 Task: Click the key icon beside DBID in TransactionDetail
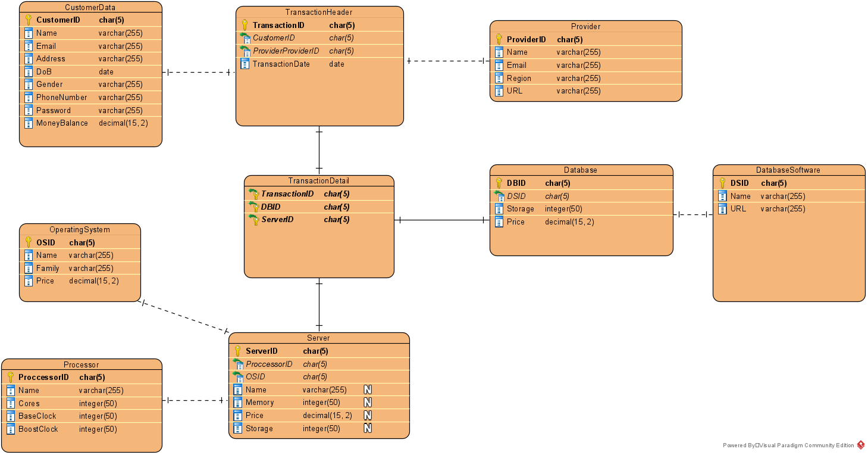click(253, 207)
